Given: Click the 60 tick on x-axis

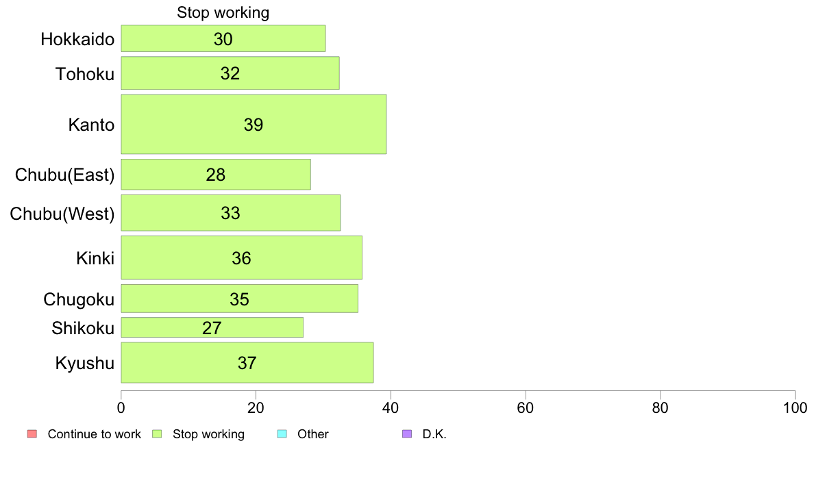Looking at the screenshot, I should point(526,408).
